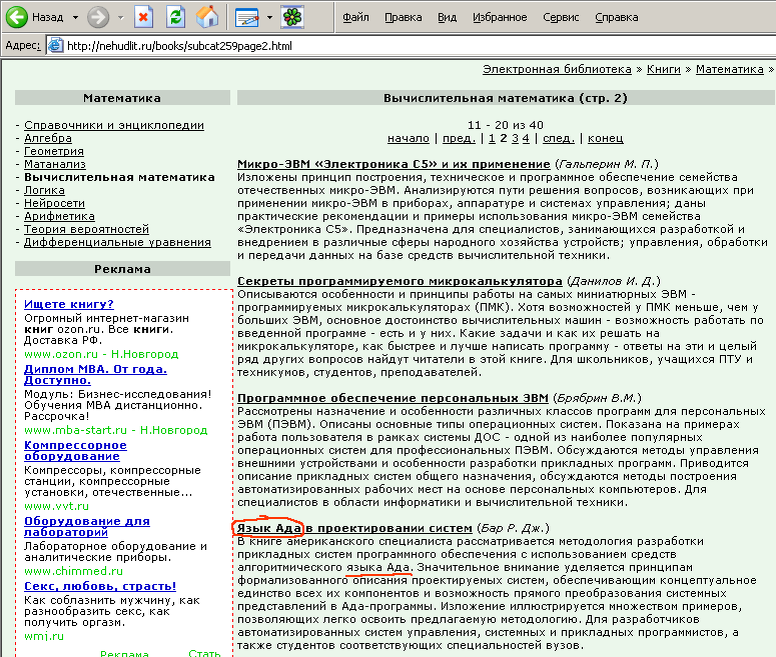Click the page icon in address bar
Viewport: 776px width, 657px height.
(x=55, y=46)
